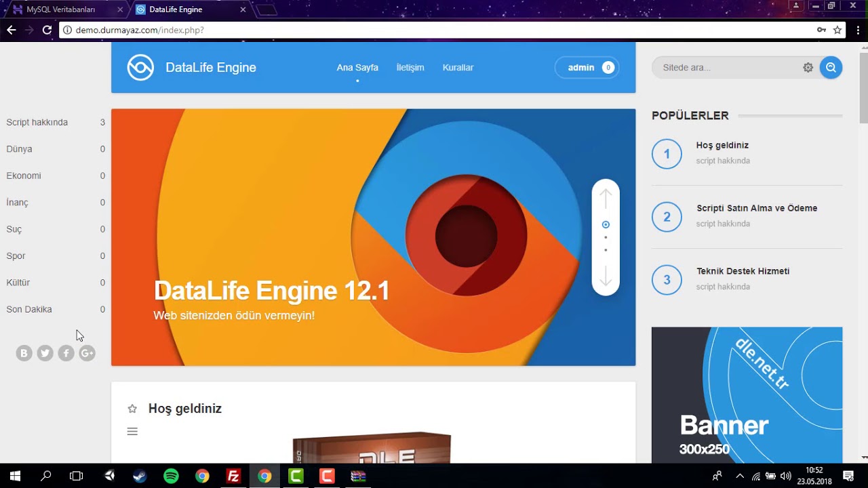Click the DataLife Engine 12.1 slide
The width and height of the screenshot is (868, 488).
point(373,237)
